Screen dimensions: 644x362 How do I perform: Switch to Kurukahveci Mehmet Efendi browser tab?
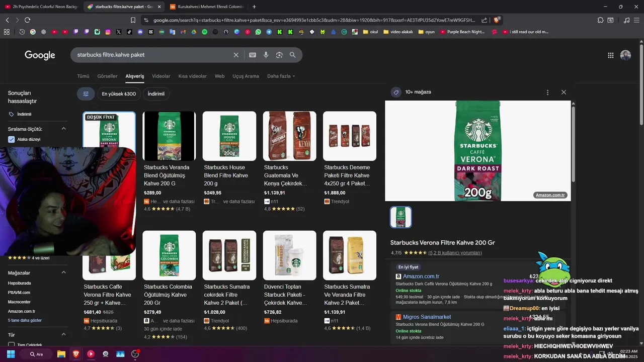206,7
